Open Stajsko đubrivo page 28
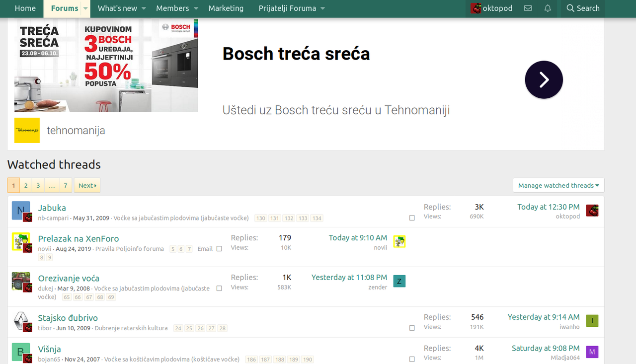 tap(223, 328)
